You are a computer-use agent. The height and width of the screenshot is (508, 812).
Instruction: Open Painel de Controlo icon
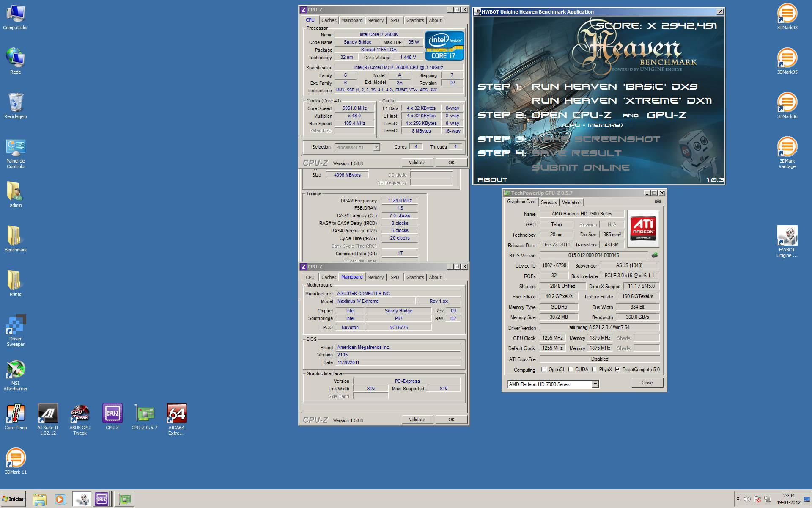16,153
